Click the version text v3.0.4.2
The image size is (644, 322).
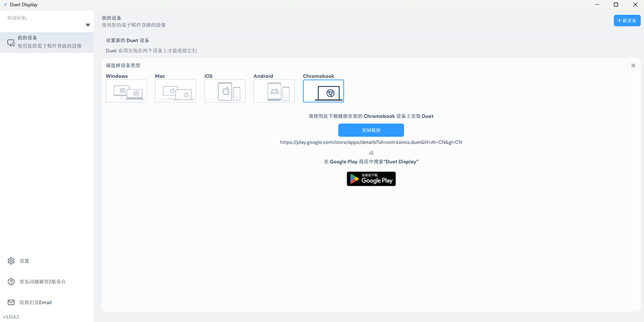[11, 317]
